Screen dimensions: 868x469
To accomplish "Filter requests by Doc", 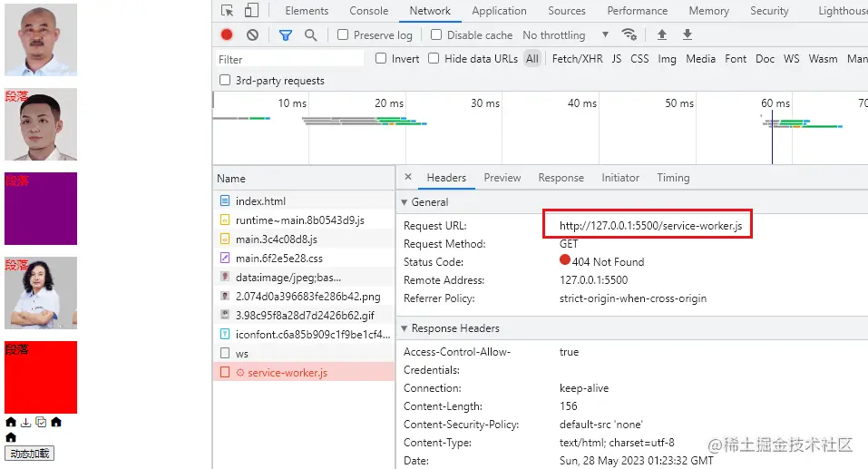I will tap(765, 59).
